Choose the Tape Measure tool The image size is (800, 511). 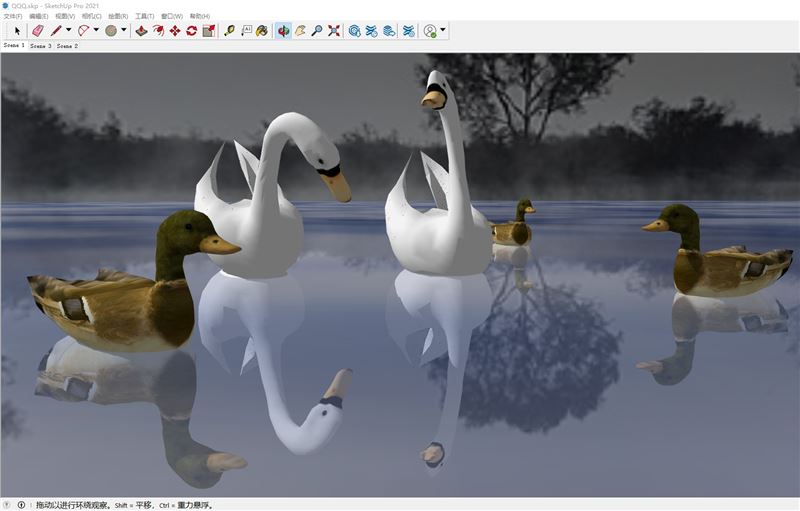(229, 31)
